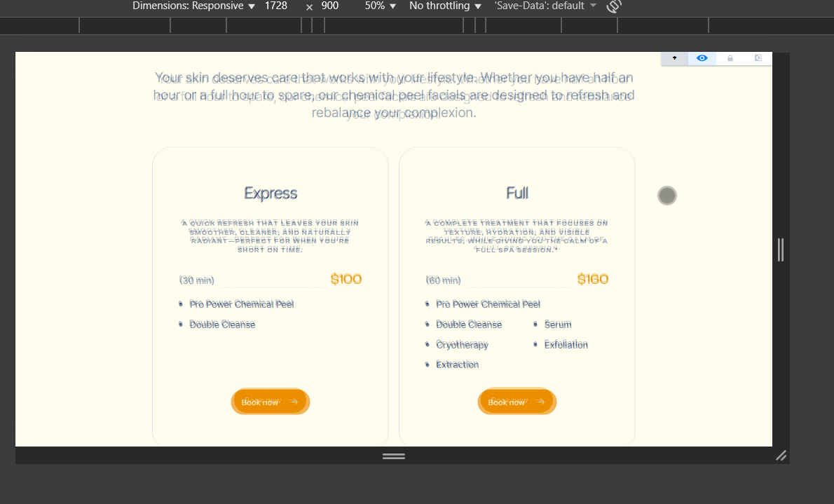This screenshot has width=834, height=504.
Task: Click the Extraction list item
Action: tap(457, 365)
